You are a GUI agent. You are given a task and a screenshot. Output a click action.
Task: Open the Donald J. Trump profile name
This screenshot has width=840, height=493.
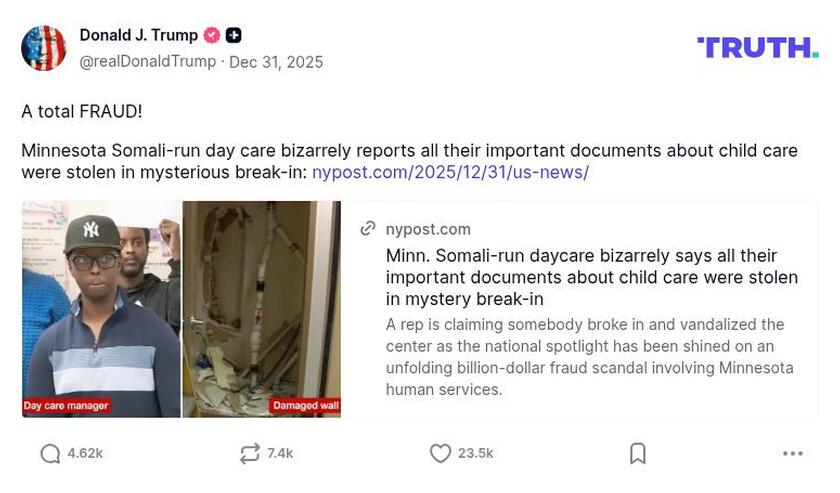(138, 35)
